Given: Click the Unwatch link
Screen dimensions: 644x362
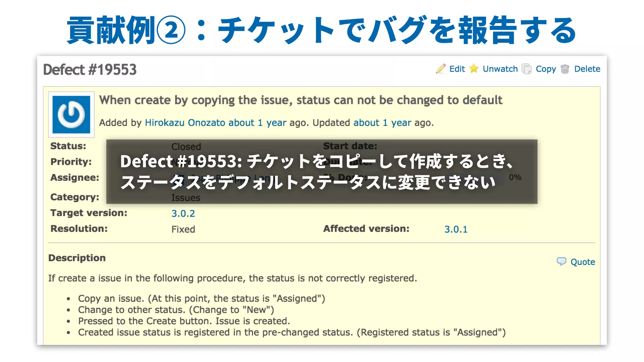Looking at the screenshot, I should pyautogui.click(x=500, y=69).
